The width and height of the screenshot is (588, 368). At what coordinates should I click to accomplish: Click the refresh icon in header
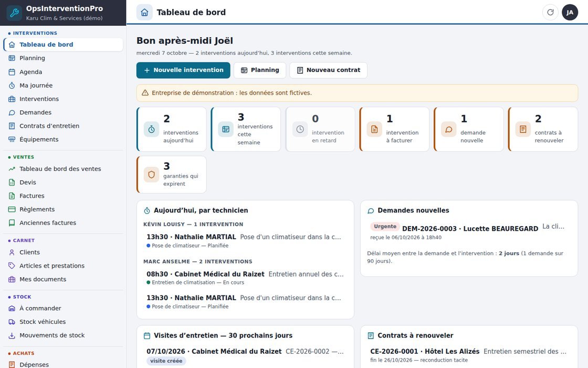[x=550, y=13]
